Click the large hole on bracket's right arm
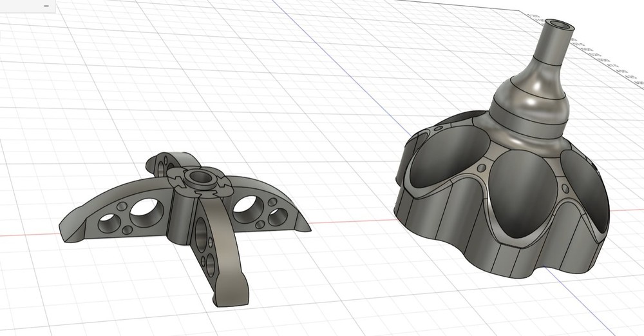 (x=247, y=208)
